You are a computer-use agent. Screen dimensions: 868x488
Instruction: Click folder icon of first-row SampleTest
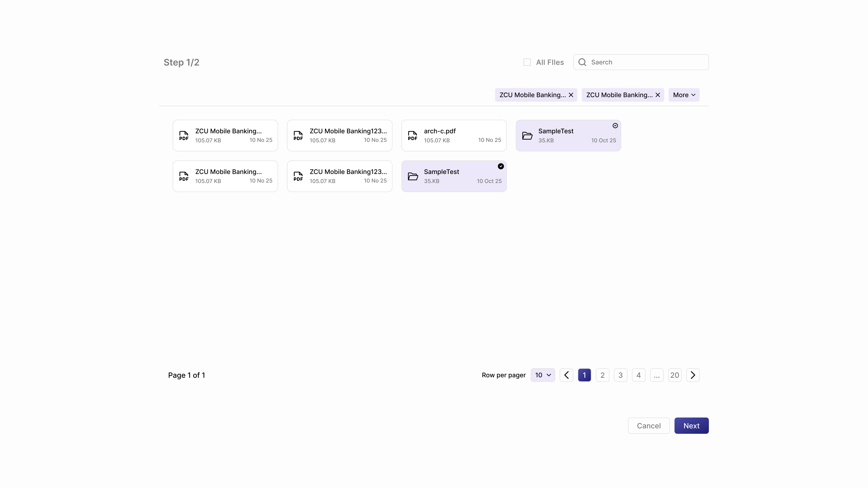pyautogui.click(x=527, y=136)
